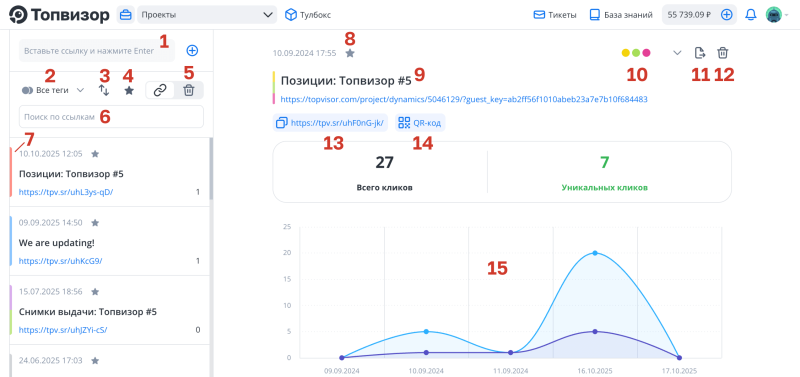800x377 pixels.
Task: Open the briefcase projects icon
Action: click(x=125, y=15)
